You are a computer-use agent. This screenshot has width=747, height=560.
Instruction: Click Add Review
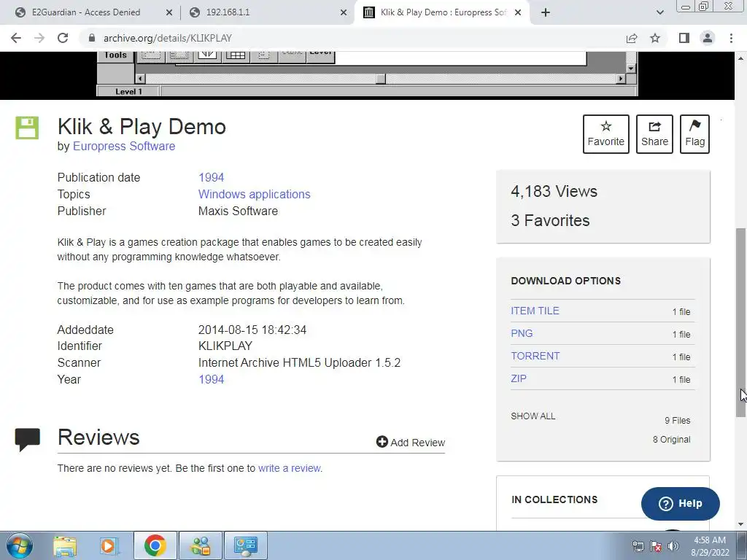(410, 443)
